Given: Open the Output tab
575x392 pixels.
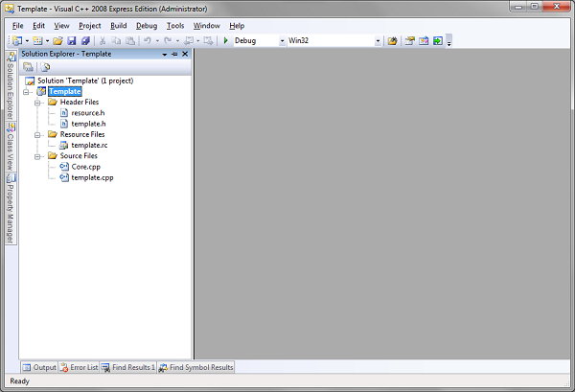Looking at the screenshot, I should [x=39, y=367].
